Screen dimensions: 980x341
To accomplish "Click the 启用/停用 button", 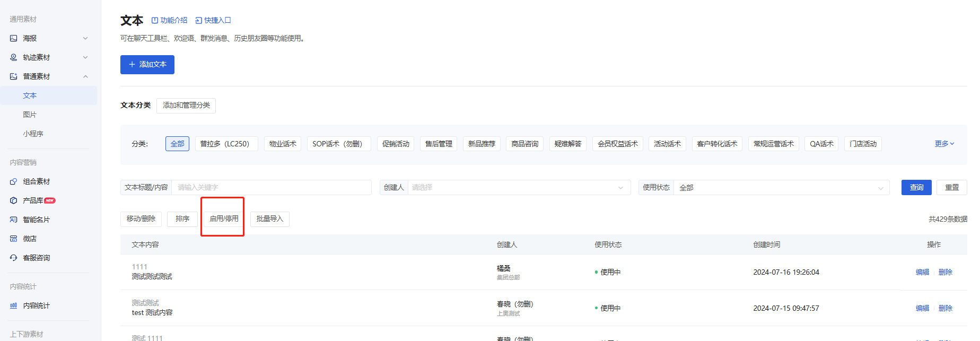I will coord(224,219).
